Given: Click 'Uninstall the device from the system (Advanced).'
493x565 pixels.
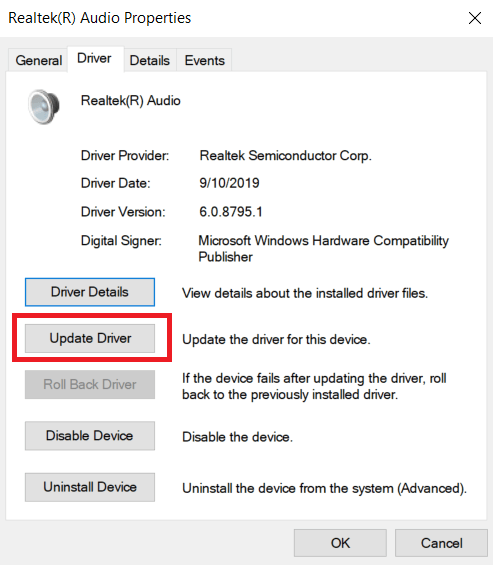Looking at the screenshot, I should 324,489.
